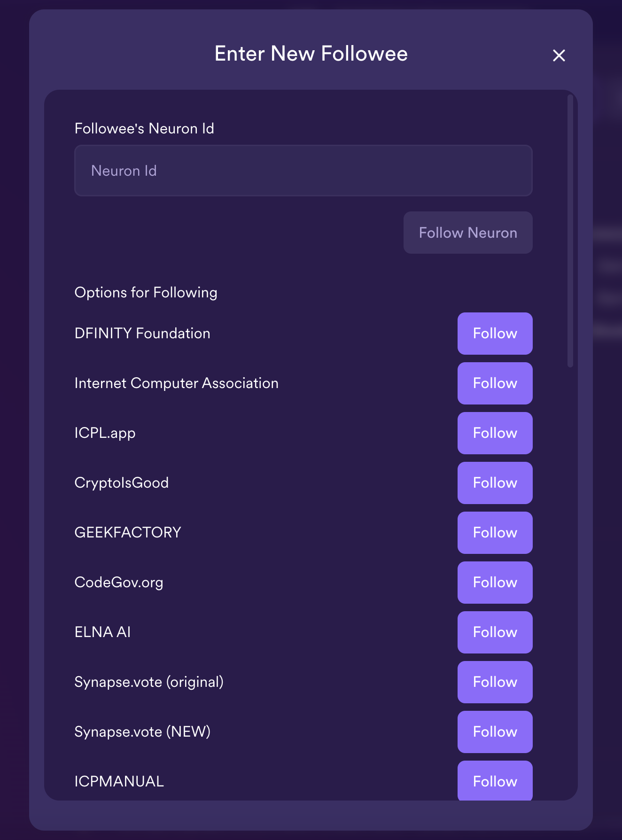Follow Synapse.vote (original)
622x840 pixels.
click(x=495, y=682)
